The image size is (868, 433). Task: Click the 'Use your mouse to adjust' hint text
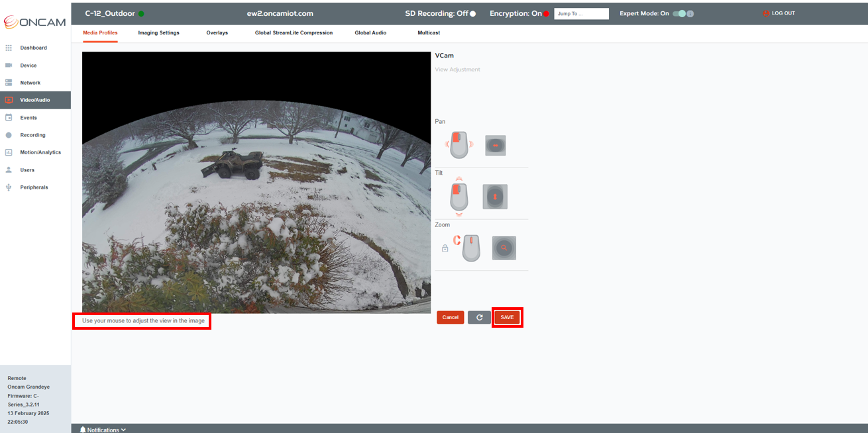(x=144, y=320)
